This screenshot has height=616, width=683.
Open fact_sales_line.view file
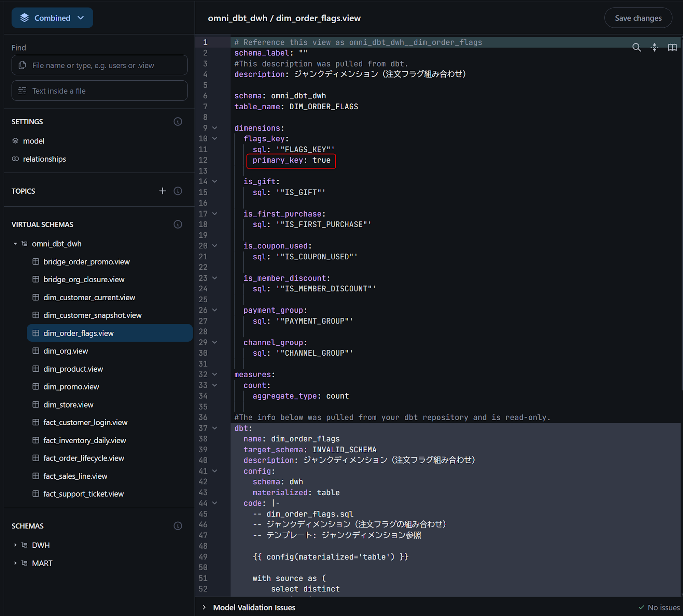point(75,476)
